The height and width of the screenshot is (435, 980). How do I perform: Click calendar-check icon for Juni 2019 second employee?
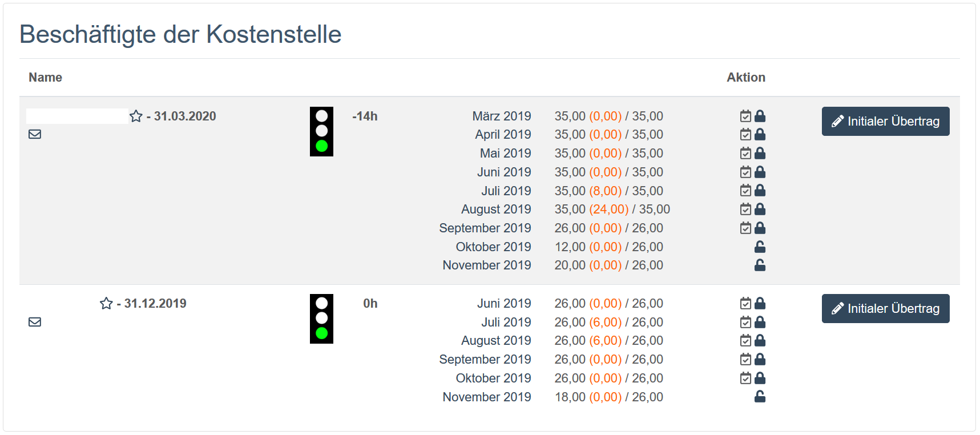(x=745, y=304)
